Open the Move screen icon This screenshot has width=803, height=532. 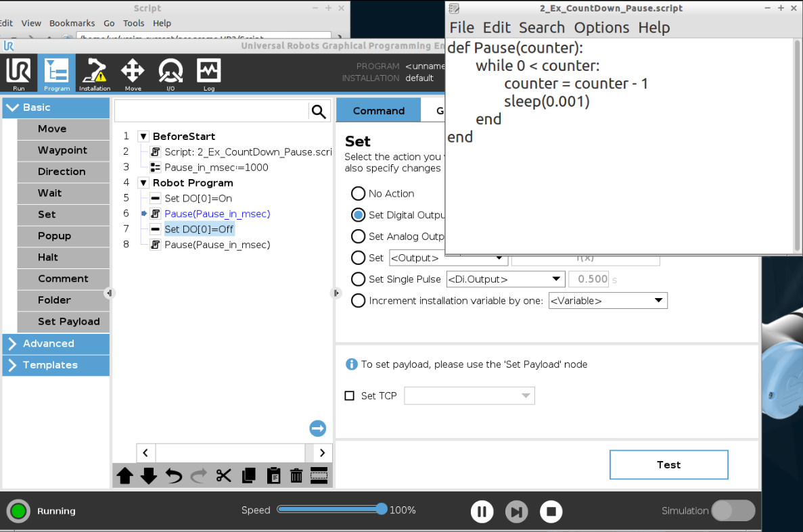[x=133, y=74]
